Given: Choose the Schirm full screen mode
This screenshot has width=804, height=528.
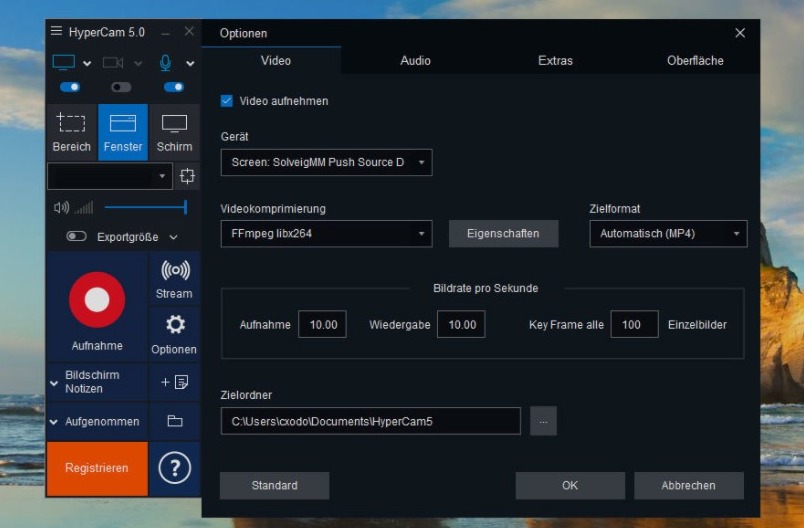Looking at the screenshot, I should tap(174, 132).
